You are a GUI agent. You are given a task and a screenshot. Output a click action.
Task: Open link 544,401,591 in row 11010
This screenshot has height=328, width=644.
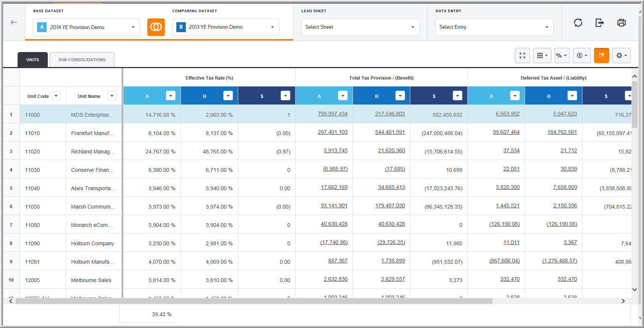point(390,132)
